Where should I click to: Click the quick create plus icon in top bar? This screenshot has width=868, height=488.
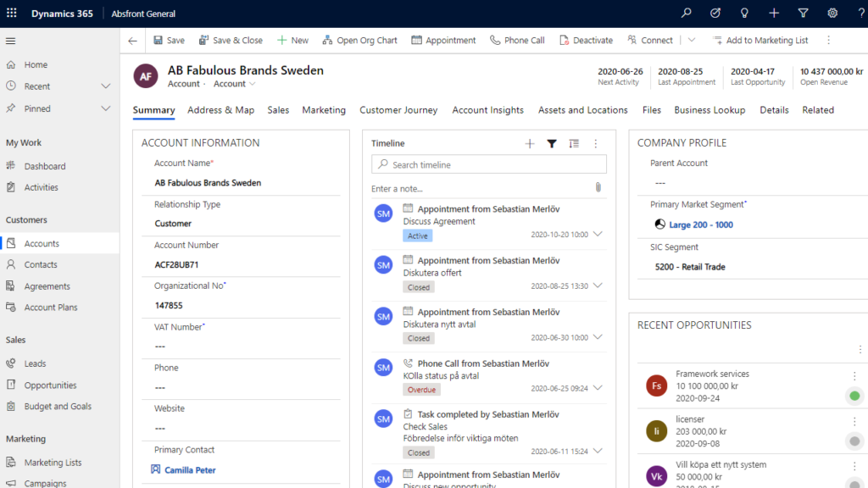click(x=774, y=14)
